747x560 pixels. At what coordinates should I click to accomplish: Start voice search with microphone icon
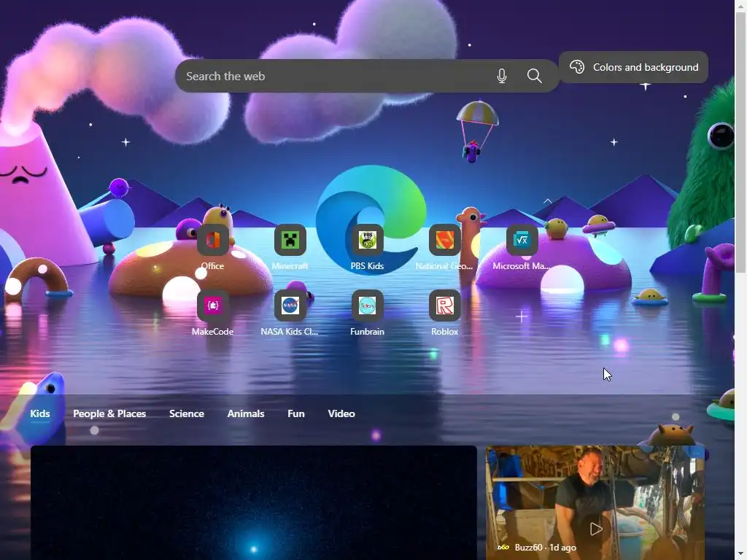[x=502, y=76]
